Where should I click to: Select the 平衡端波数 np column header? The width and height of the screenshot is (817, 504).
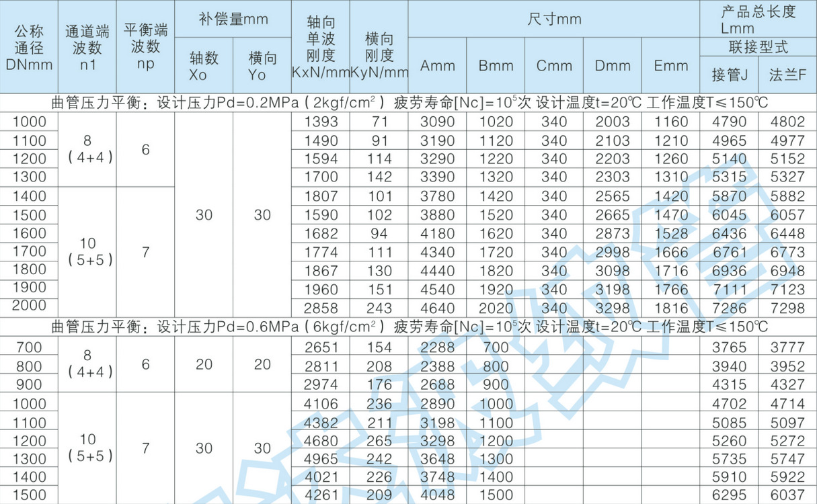pyautogui.click(x=145, y=47)
